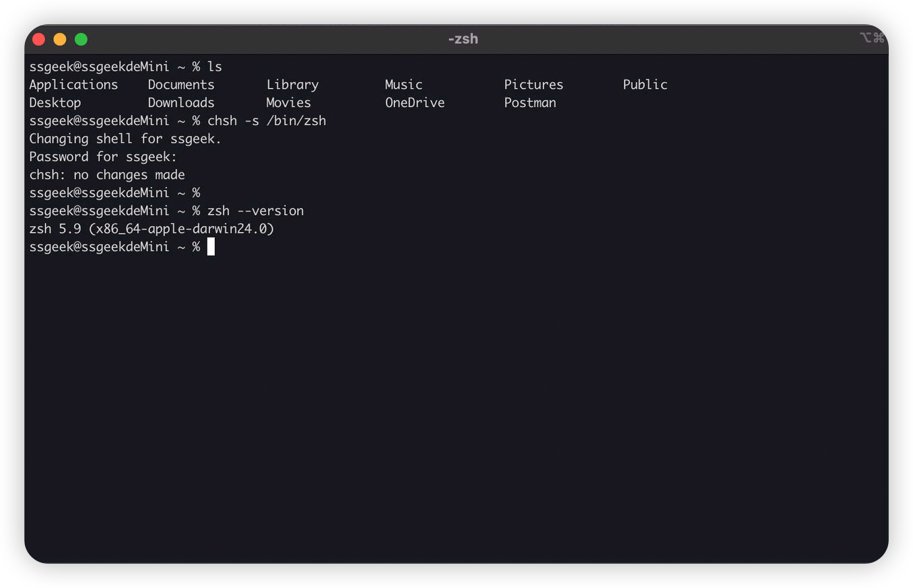Click the red close window button
The width and height of the screenshot is (913, 588).
coord(38,39)
